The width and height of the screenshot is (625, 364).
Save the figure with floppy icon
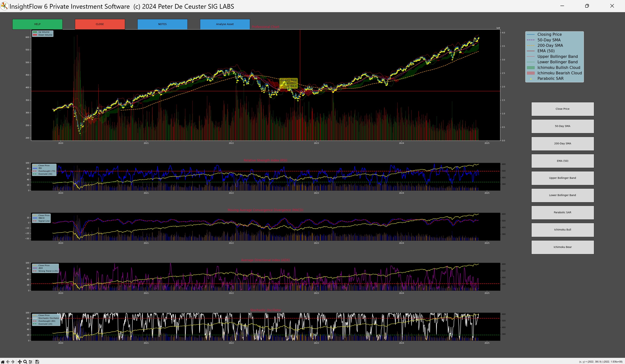(x=37, y=362)
